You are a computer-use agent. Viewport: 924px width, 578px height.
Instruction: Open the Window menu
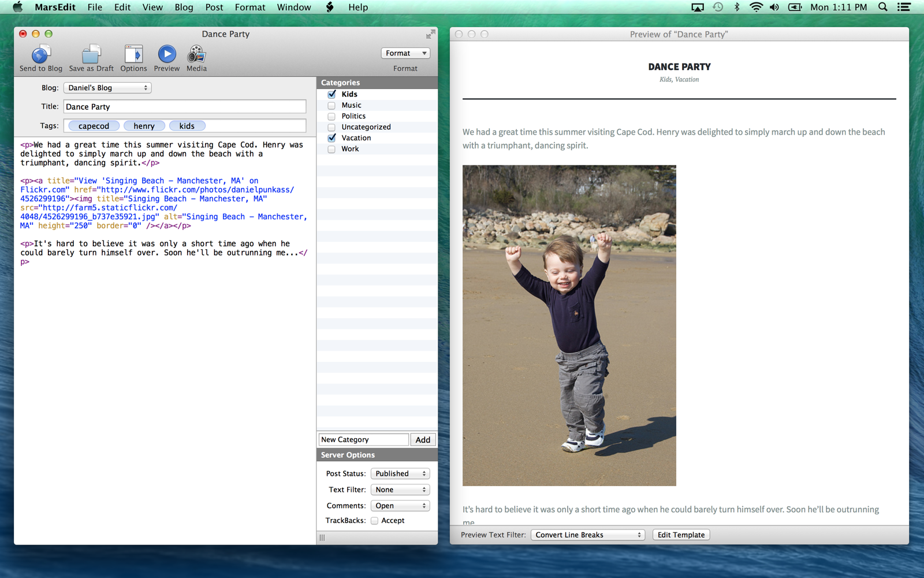click(x=294, y=7)
